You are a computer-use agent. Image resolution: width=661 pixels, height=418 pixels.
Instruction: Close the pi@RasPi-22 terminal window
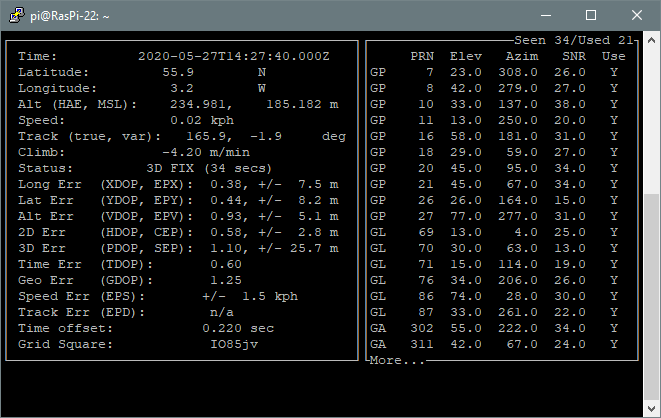tap(637, 16)
